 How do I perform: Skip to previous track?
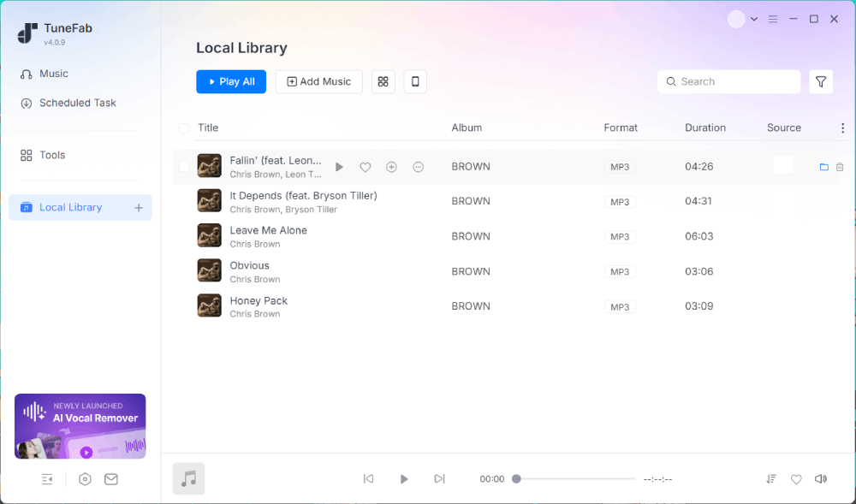[368, 479]
